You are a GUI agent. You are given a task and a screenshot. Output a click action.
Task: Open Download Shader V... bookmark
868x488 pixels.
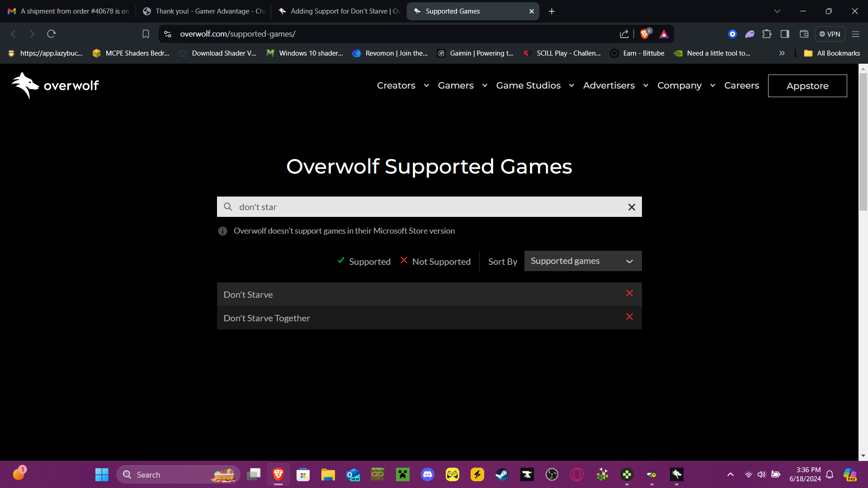tap(218, 53)
